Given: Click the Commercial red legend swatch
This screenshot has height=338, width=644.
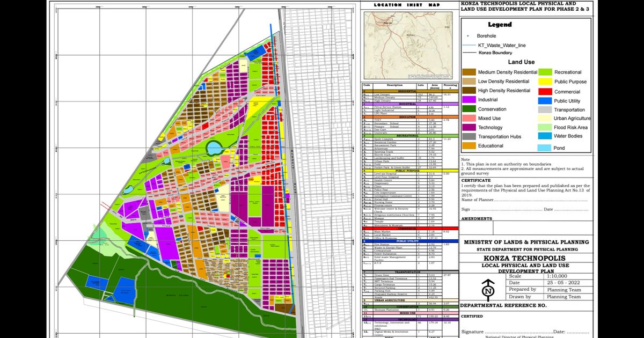Looking at the screenshot, I should pyautogui.click(x=545, y=92).
